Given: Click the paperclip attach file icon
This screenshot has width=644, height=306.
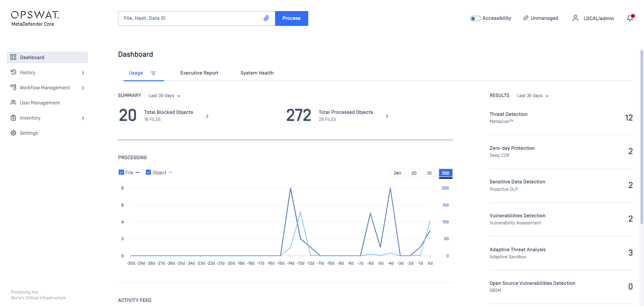Looking at the screenshot, I should coord(266,18).
